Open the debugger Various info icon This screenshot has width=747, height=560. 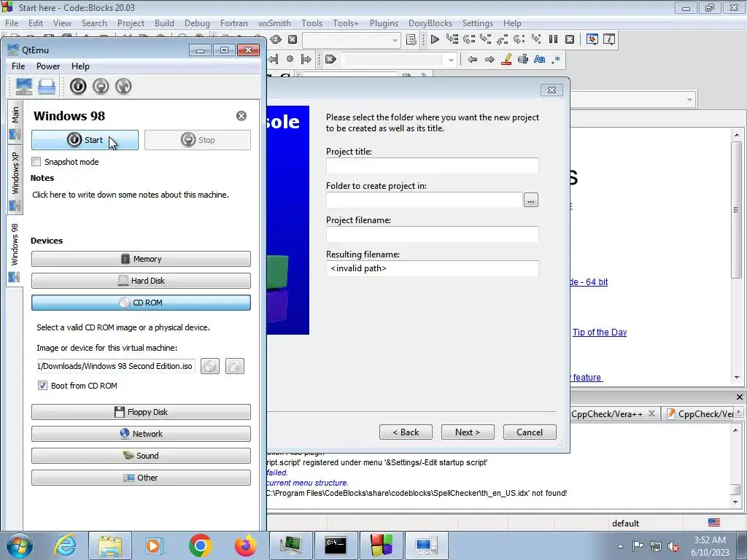[x=609, y=39]
